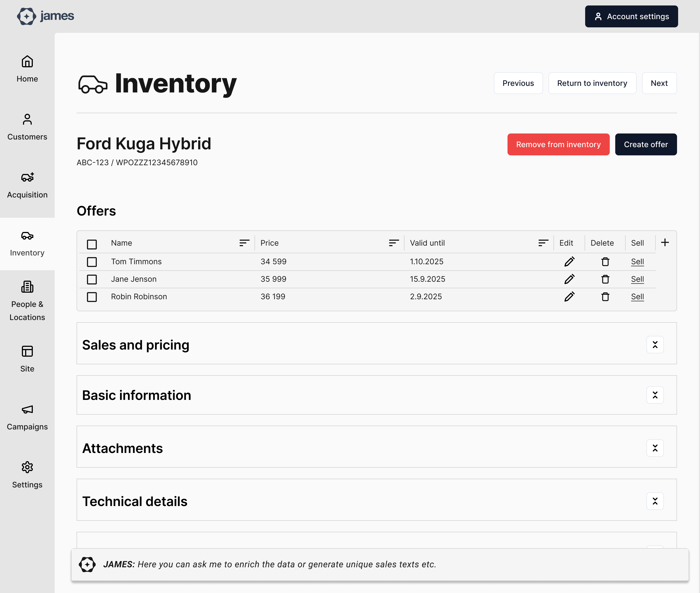Collapse the Sales and pricing section
Image resolution: width=700 pixels, height=593 pixels.
coord(655,345)
